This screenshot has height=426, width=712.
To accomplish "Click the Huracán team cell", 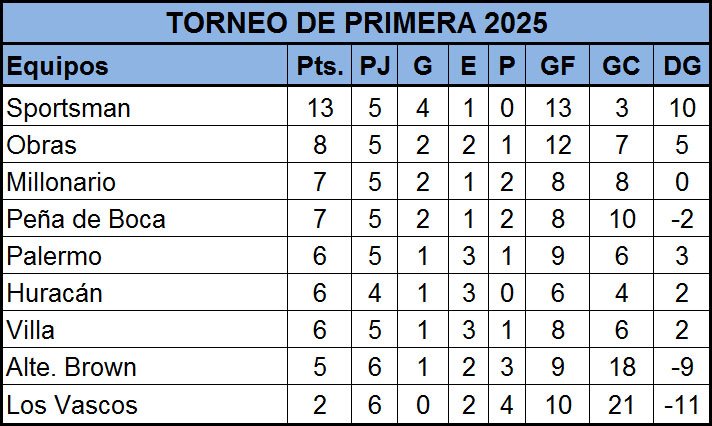I will [x=145, y=293].
